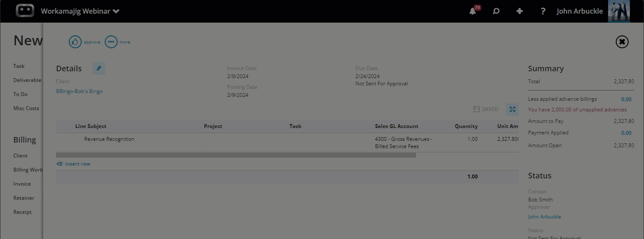Click the Invoice Date value 2/9/2024
This screenshot has height=239, width=644.
pyautogui.click(x=238, y=76)
